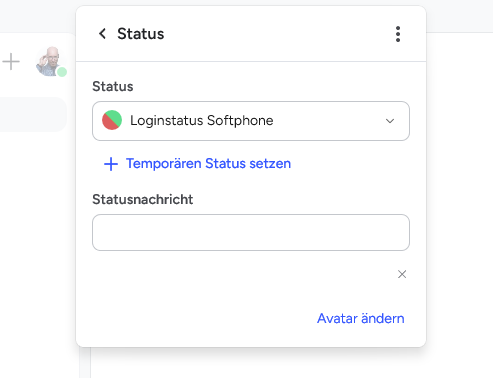Viewport: 493px width, 378px height.
Task: Click the Avatar ändern link
Action: click(x=360, y=318)
